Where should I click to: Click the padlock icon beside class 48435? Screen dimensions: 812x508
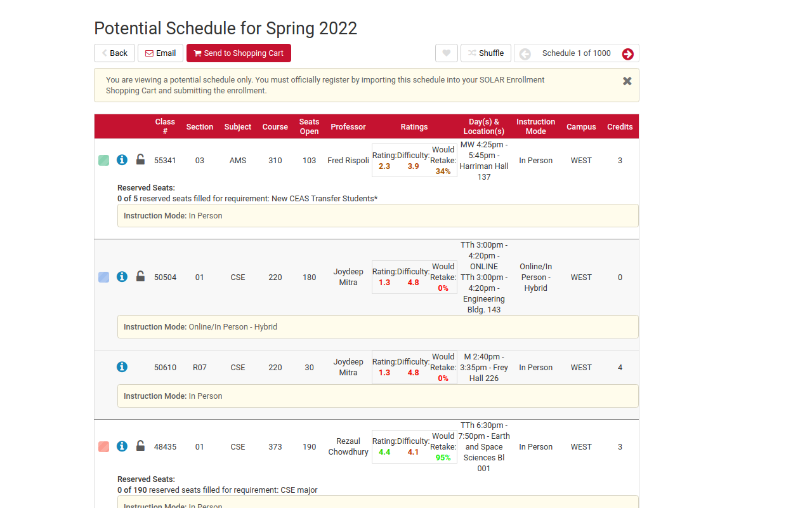pyautogui.click(x=140, y=446)
